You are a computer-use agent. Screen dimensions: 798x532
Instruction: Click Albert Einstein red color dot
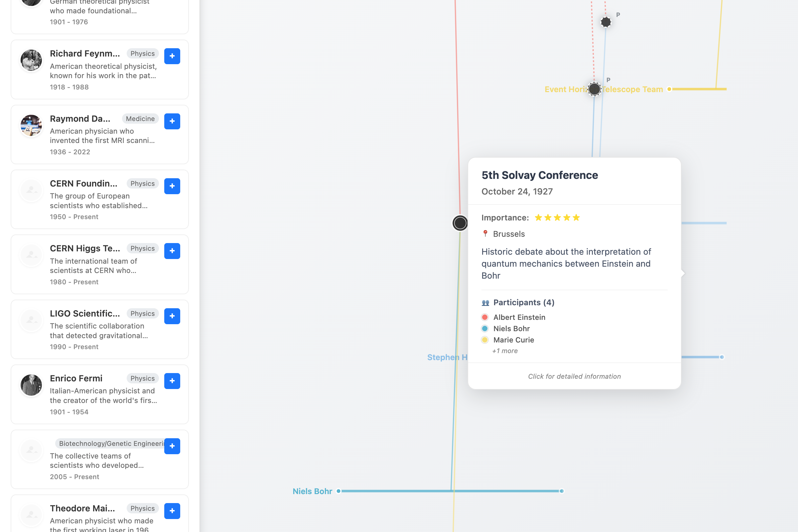click(485, 317)
